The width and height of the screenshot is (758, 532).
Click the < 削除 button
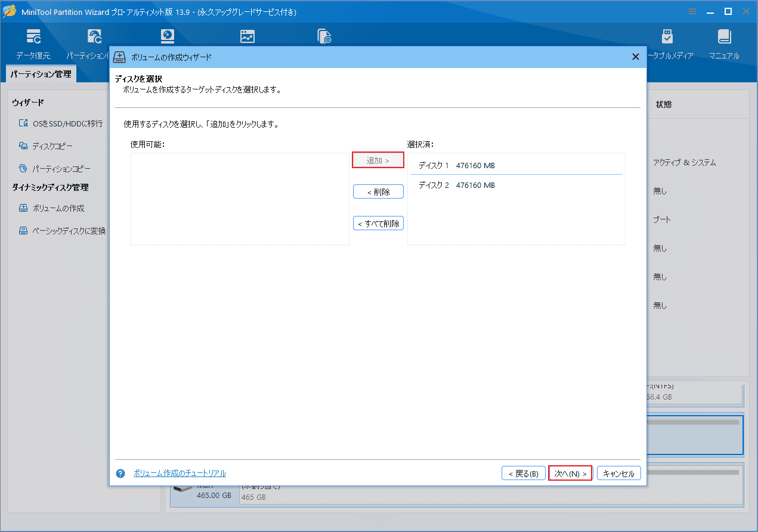pos(378,192)
